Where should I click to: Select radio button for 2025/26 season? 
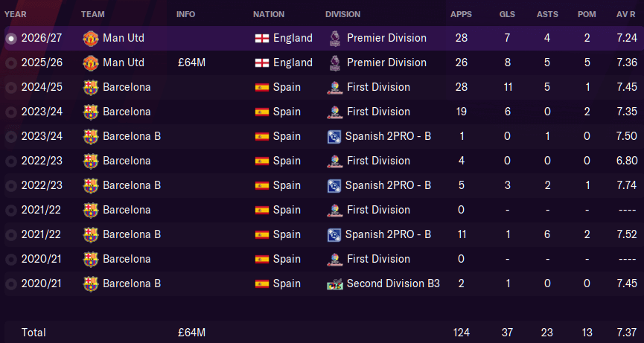click(x=11, y=62)
